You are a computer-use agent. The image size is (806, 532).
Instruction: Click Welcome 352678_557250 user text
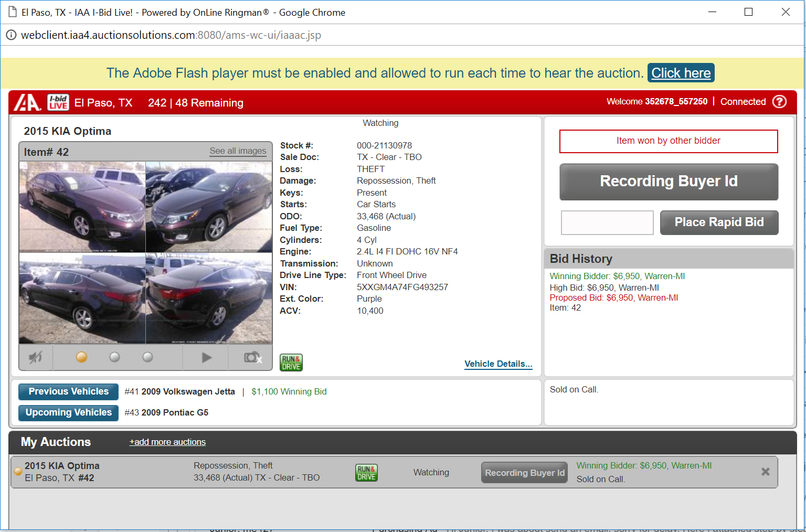(657, 101)
